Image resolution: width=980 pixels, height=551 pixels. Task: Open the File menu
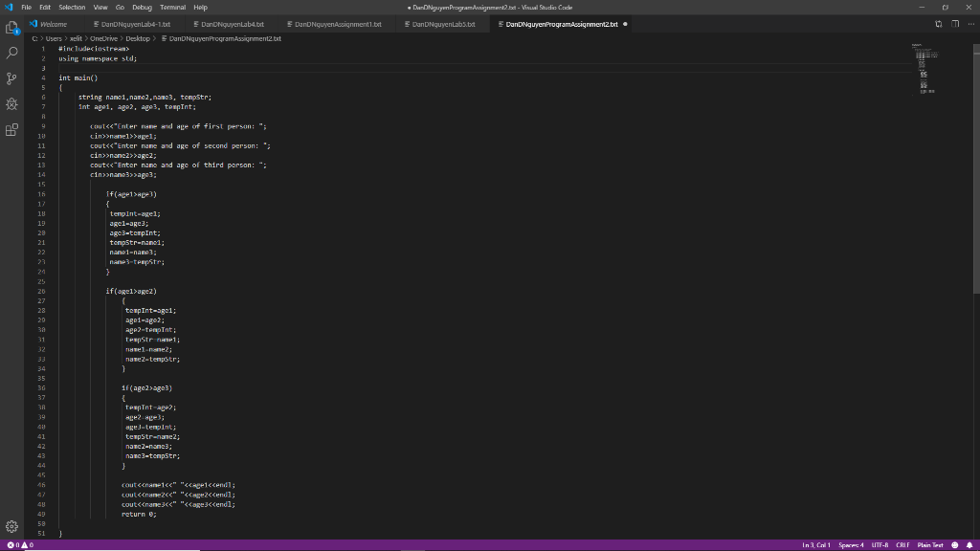coord(26,8)
